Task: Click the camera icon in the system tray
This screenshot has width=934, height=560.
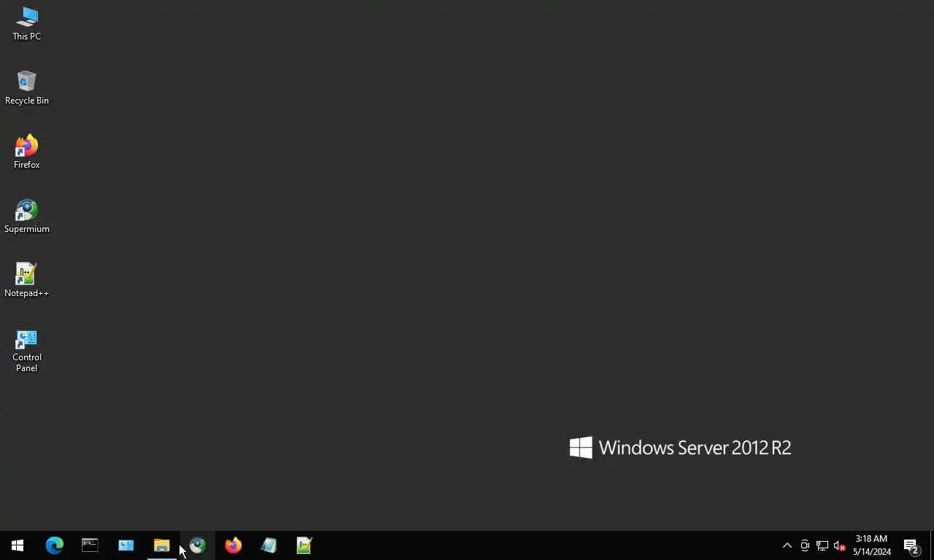Action: click(805, 545)
